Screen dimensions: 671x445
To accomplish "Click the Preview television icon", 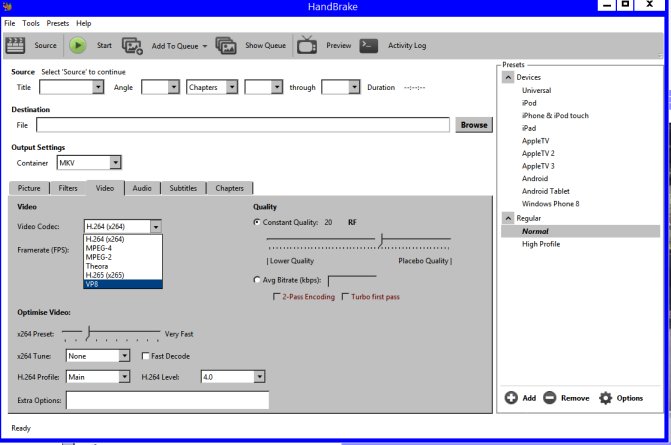I will click(307, 45).
